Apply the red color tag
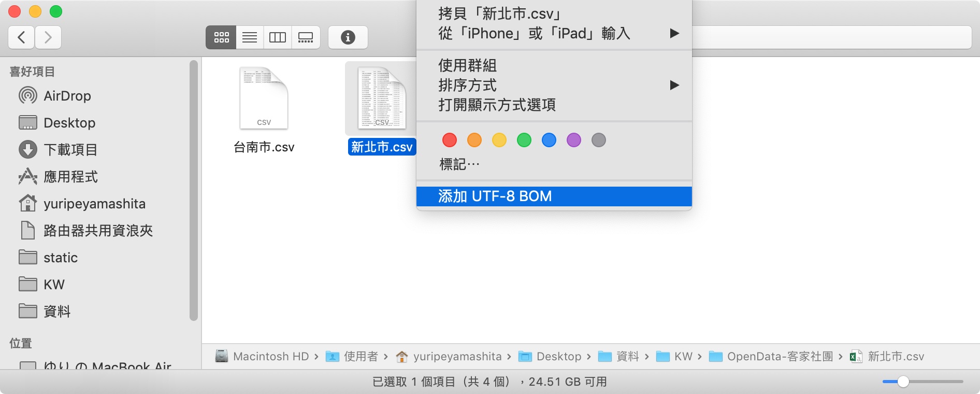Viewport: 980px width, 394px height. [x=450, y=140]
